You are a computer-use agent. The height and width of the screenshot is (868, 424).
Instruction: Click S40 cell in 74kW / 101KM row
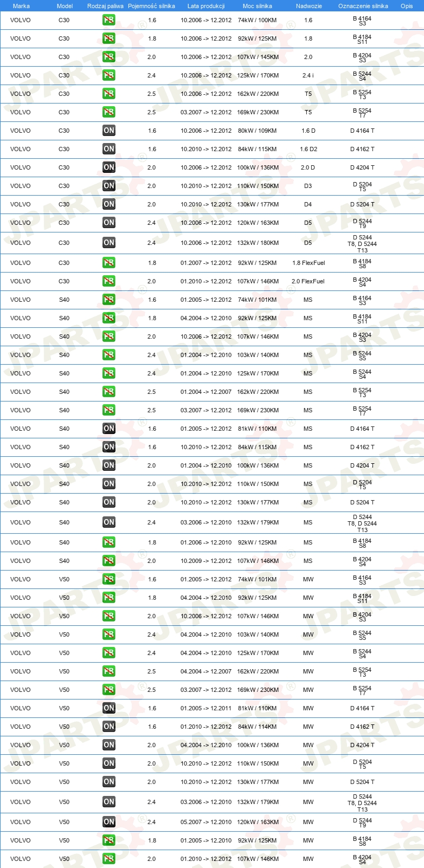[65, 300]
